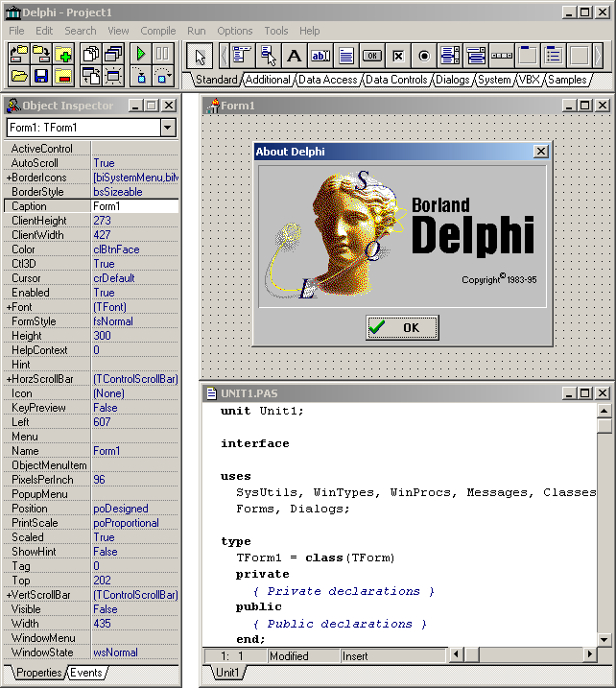The height and width of the screenshot is (688, 616).
Task: Switch to Events tab in Object Inspector
Action: [x=86, y=673]
